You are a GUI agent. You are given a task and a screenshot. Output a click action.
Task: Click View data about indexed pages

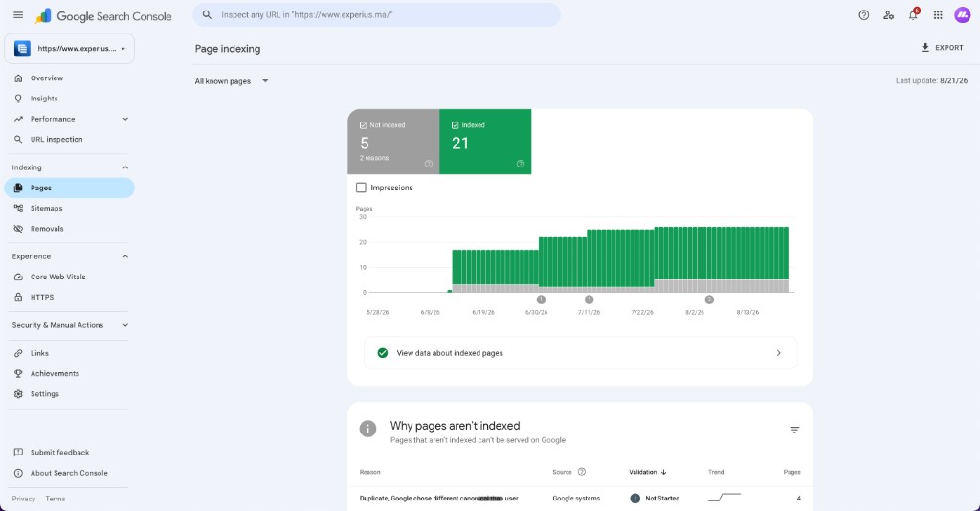pos(580,353)
